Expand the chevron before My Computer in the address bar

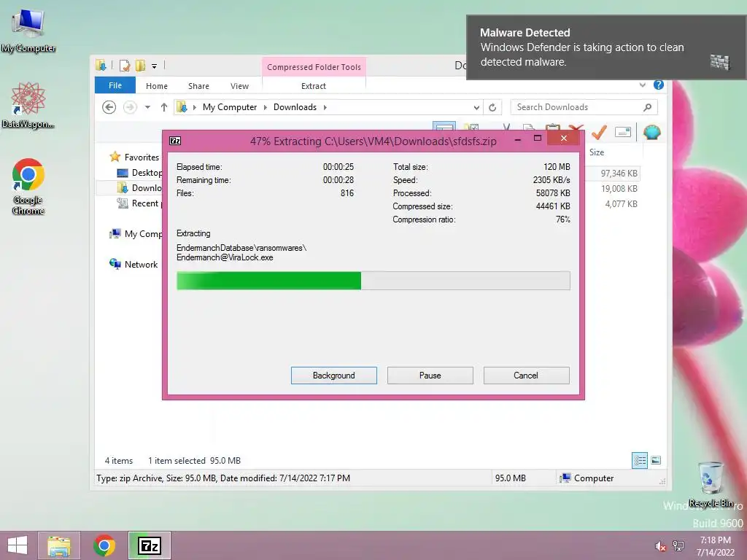coord(194,107)
